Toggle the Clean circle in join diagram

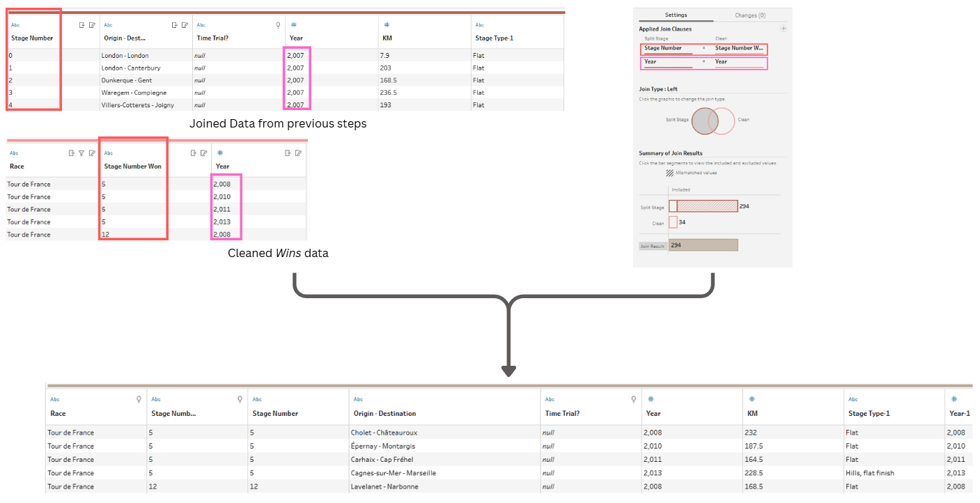click(x=727, y=121)
